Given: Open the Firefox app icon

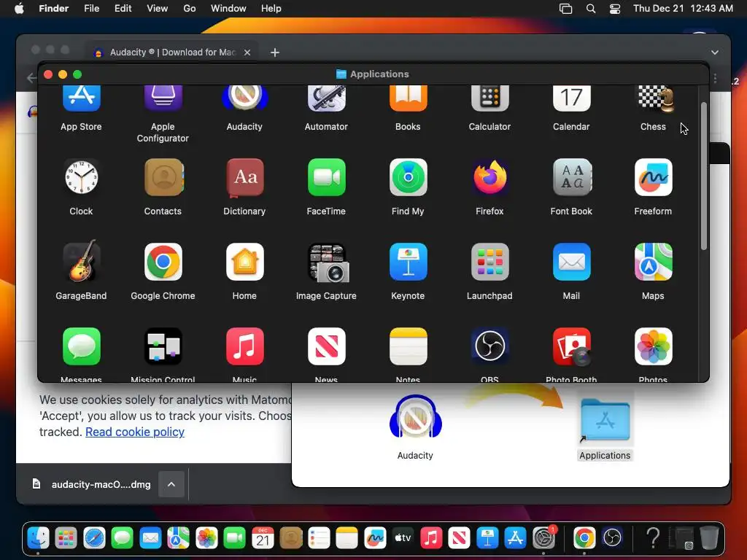Looking at the screenshot, I should 489,177.
